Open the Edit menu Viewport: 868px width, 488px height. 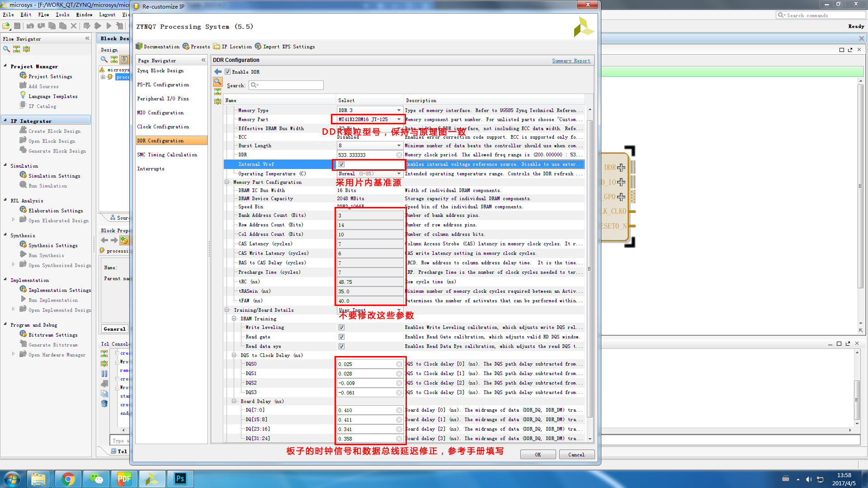26,15
